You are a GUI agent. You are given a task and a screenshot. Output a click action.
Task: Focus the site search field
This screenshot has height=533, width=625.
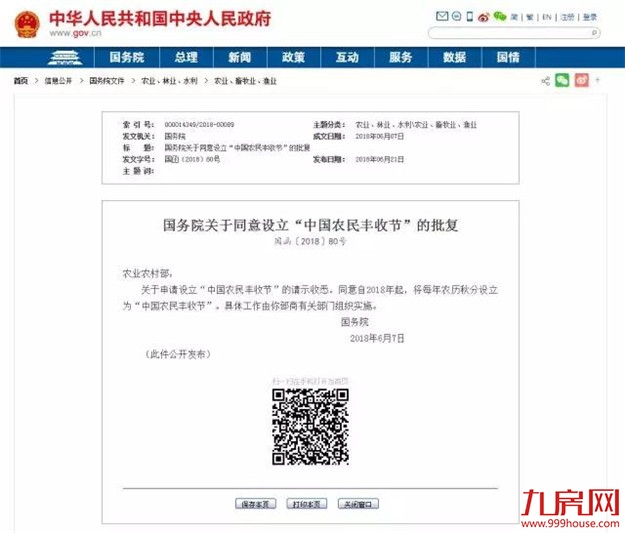coord(514,33)
